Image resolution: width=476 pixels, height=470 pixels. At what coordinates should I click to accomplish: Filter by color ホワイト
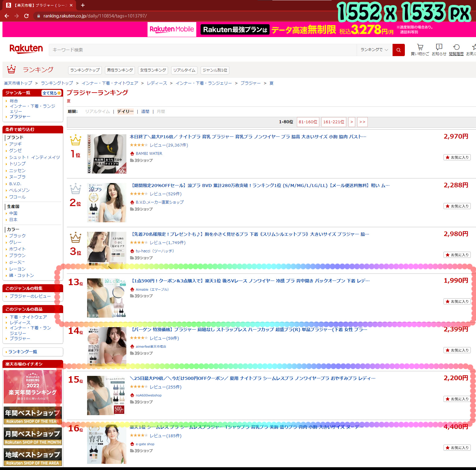point(17,249)
